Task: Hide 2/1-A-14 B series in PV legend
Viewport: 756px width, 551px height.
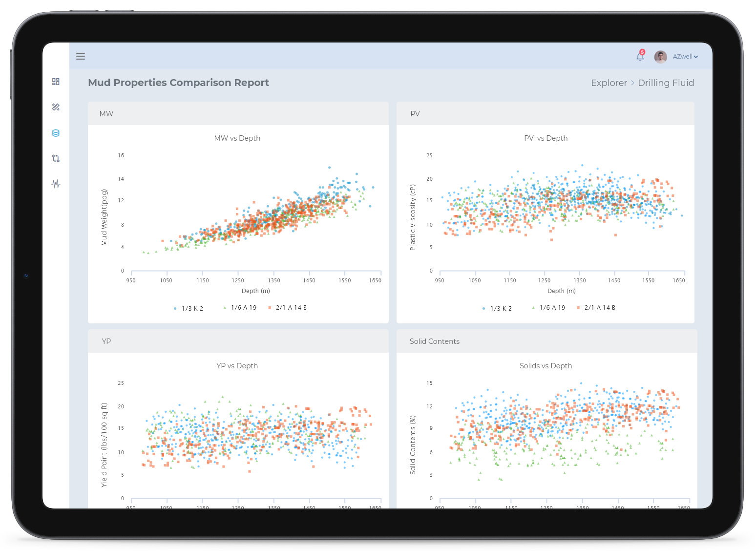Action: tap(597, 308)
